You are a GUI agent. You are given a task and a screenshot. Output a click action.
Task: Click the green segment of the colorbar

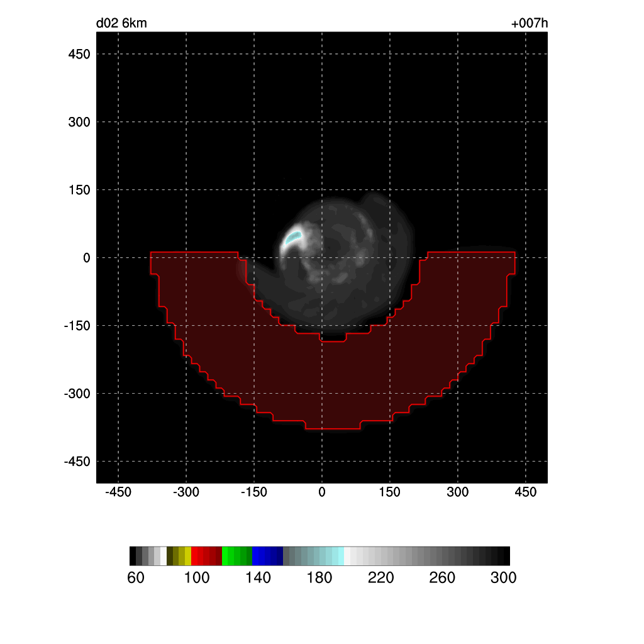click(x=237, y=556)
